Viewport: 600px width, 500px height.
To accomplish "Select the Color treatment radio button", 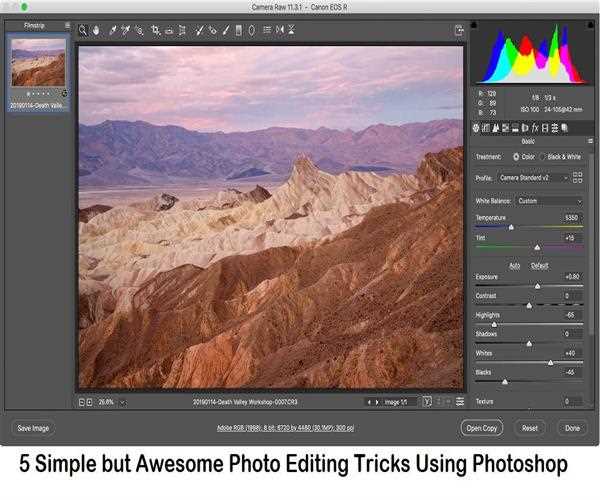I will [x=516, y=157].
